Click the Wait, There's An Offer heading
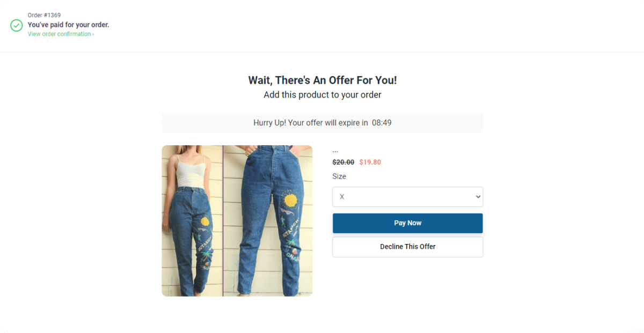 pyautogui.click(x=323, y=80)
